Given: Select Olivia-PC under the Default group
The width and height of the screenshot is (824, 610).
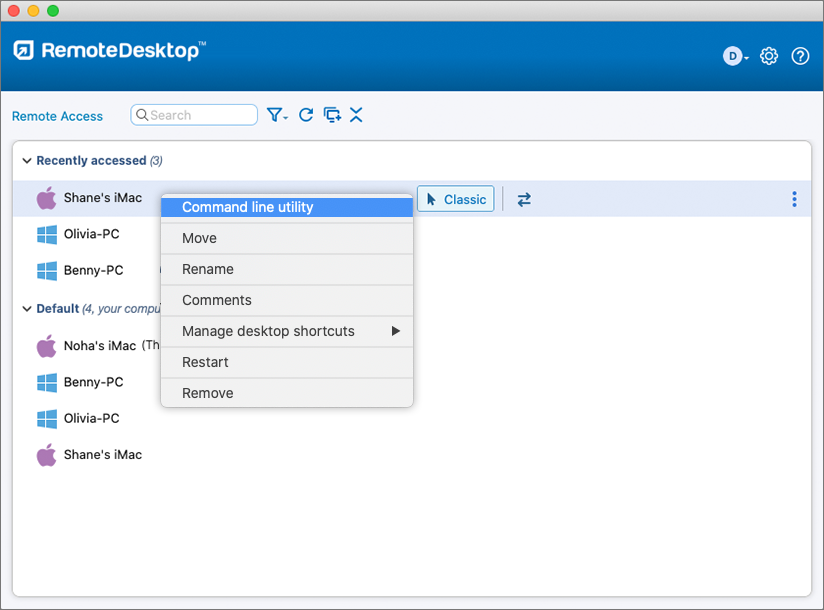Looking at the screenshot, I should [x=91, y=418].
